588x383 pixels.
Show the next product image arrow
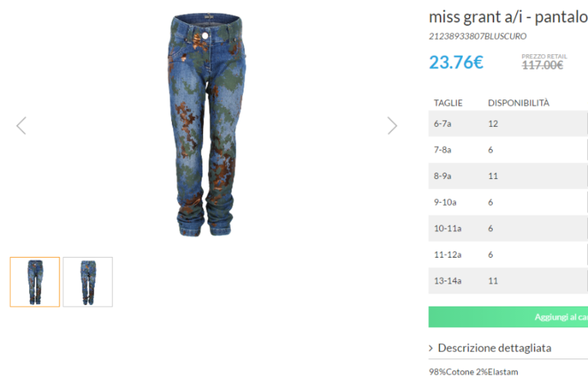(x=393, y=125)
